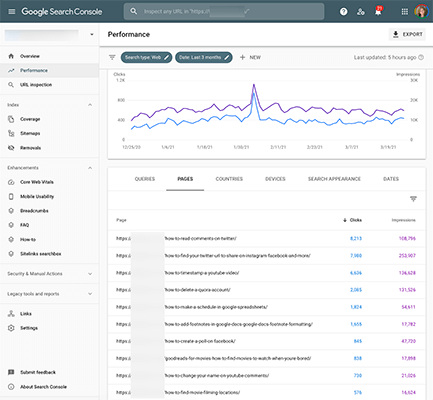Sort table by Impressions column
Screen dimensions: 433x400
coord(403,220)
